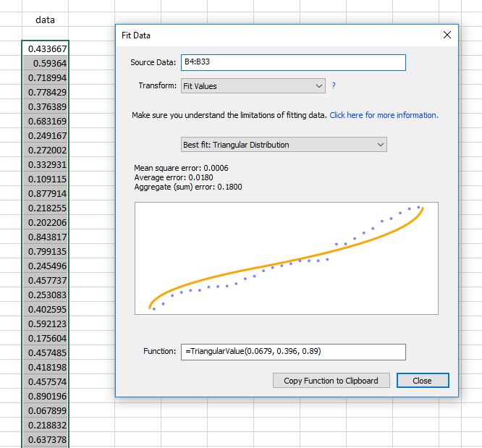482x448 pixels.
Task: Open the 'Click here for more information' link
Action: (384, 115)
